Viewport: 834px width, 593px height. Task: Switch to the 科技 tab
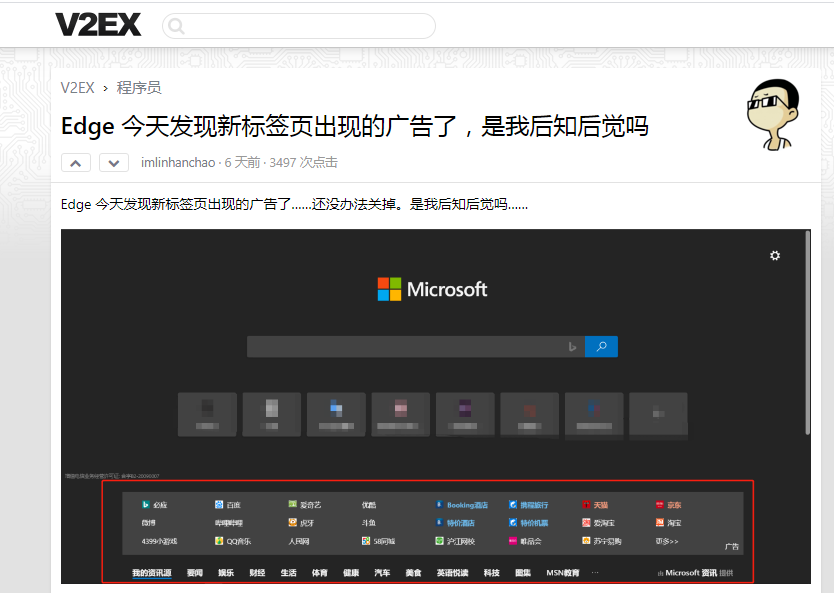[x=491, y=573]
